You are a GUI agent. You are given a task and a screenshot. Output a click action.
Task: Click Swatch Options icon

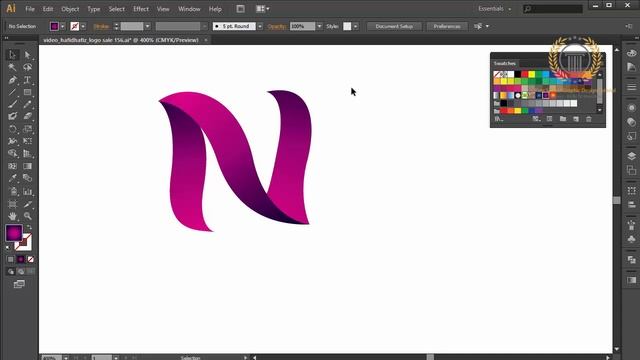(549, 119)
